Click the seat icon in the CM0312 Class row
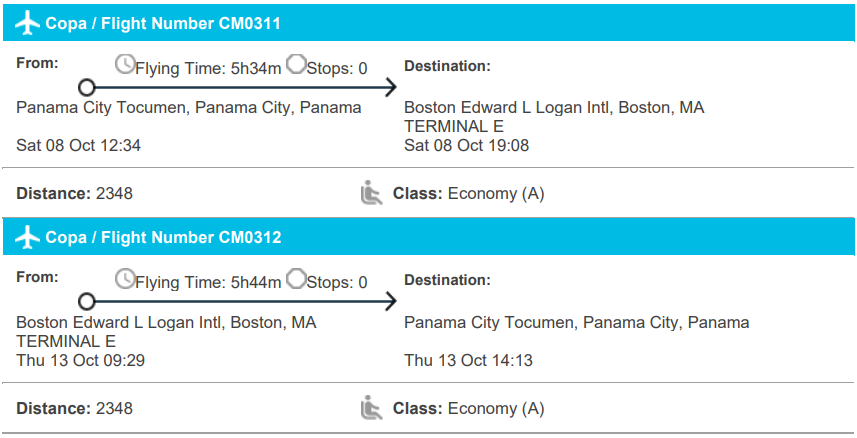This screenshot has height=438, width=857. coord(372,408)
